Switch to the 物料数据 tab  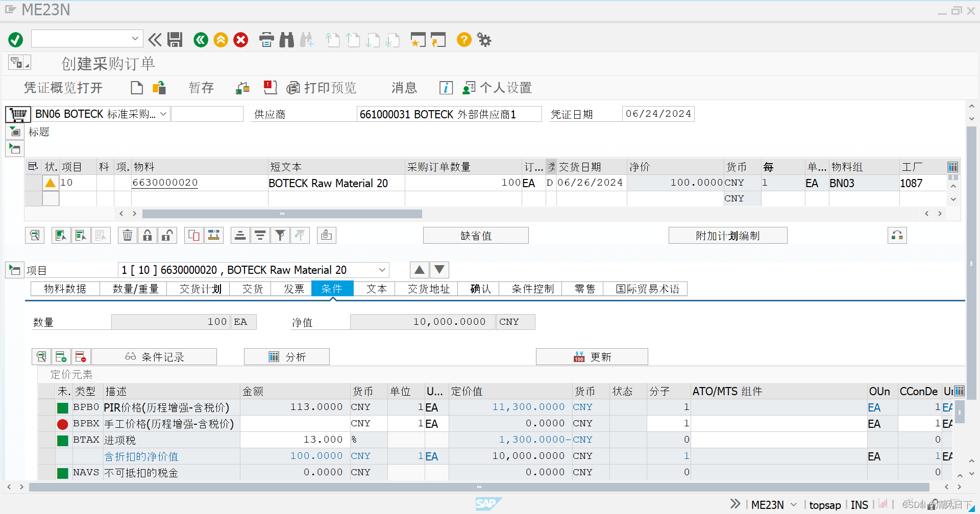pyautogui.click(x=65, y=289)
